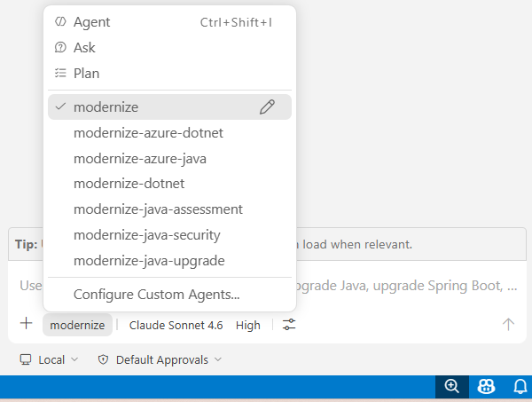Viewport: 532px width, 402px height.
Task: Click the send arrow icon
Action: pyautogui.click(x=508, y=324)
